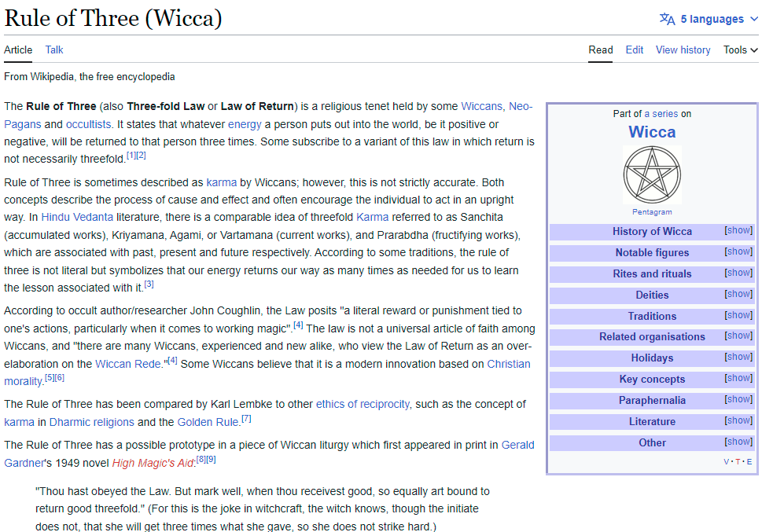Viewport: 784px width, 532px height.
Task: Show the Related organisations section
Action: pos(738,336)
